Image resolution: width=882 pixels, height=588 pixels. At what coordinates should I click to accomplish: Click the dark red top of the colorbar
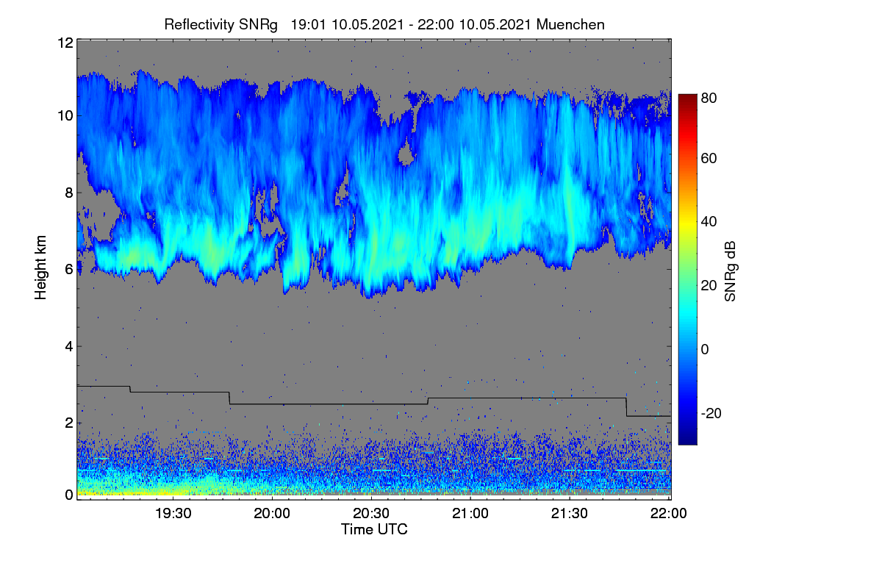tap(687, 98)
